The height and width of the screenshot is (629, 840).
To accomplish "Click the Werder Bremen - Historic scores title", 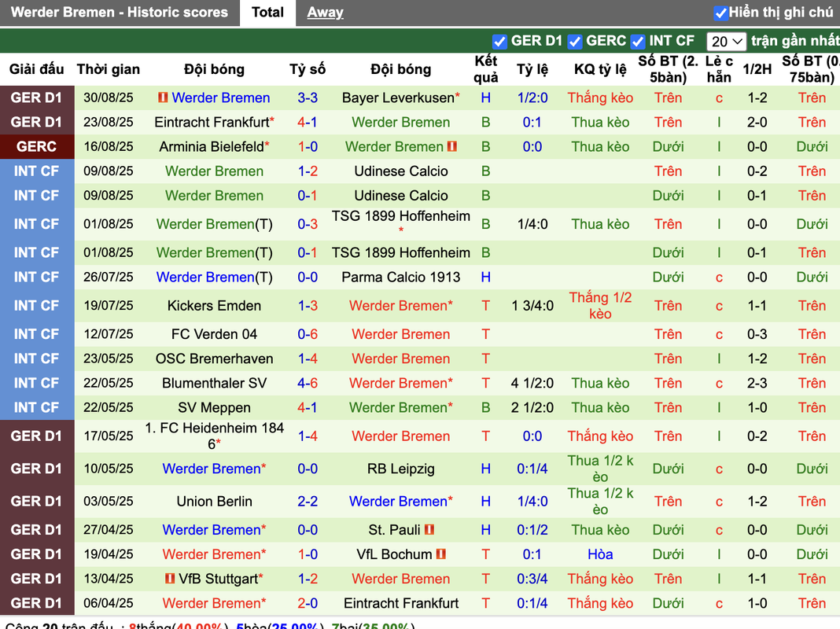I will point(119,13).
